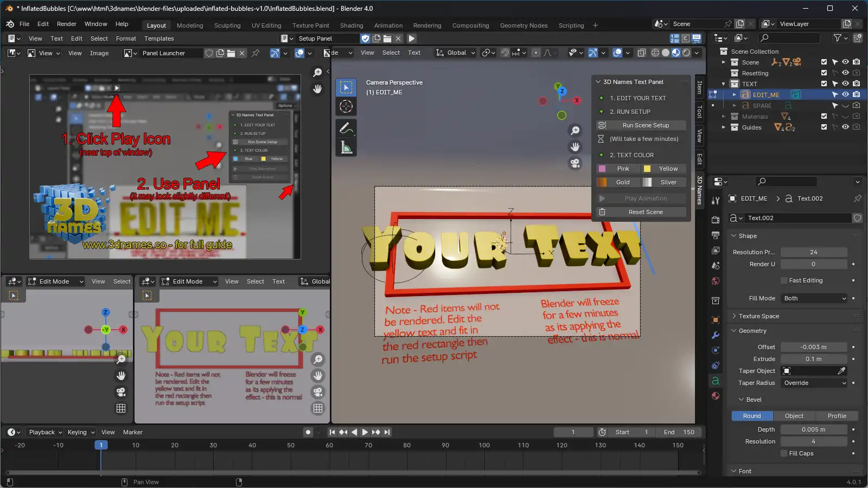868x488 pixels.
Task: Select the Annotate tool in viewport
Action: tap(346, 128)
